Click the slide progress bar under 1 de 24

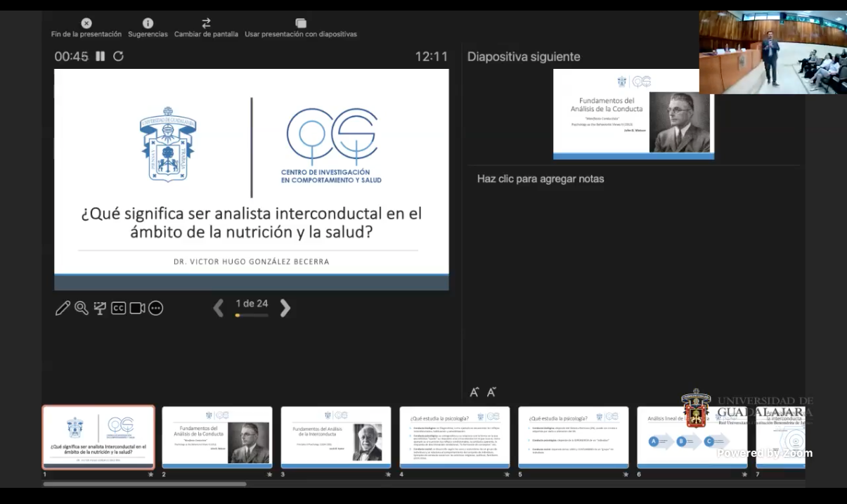[x=252, y=316]
